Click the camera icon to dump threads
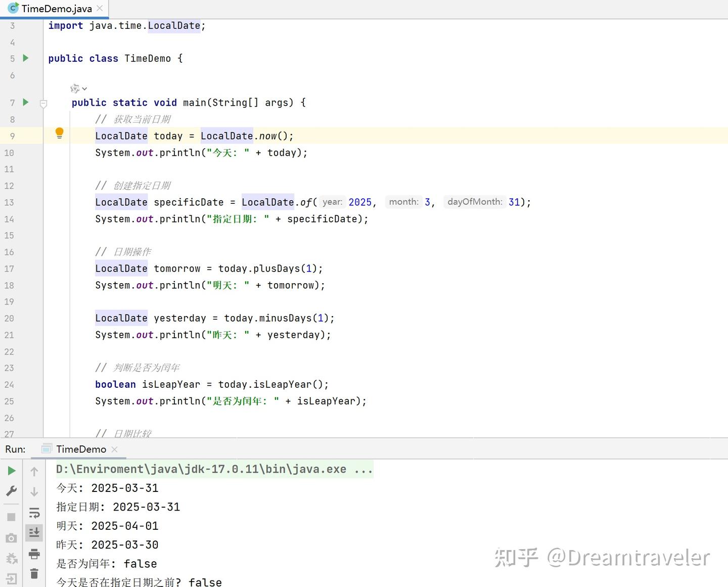This screenshot has height=587, width=728. 11,538
